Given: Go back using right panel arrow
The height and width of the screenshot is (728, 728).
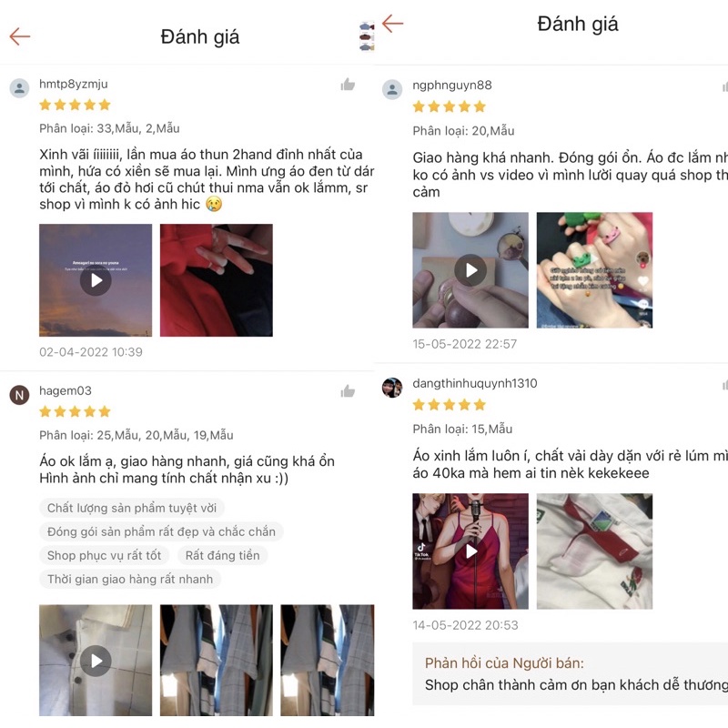Looking at the screenshot, I should pos(393,24).
